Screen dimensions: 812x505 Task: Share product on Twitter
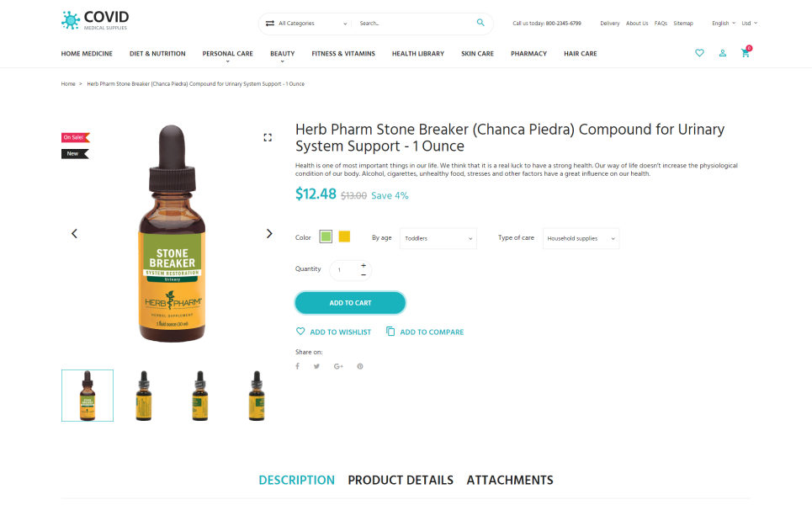[x=316, y=366]
